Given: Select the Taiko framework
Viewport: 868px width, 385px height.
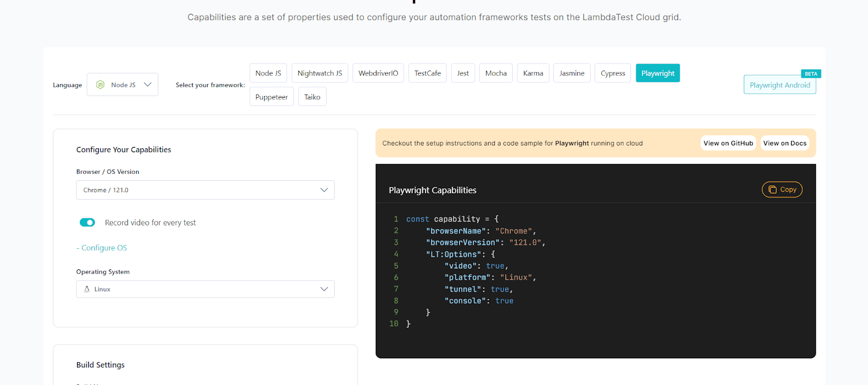Looking at the screenshot, I should point(312,97).
